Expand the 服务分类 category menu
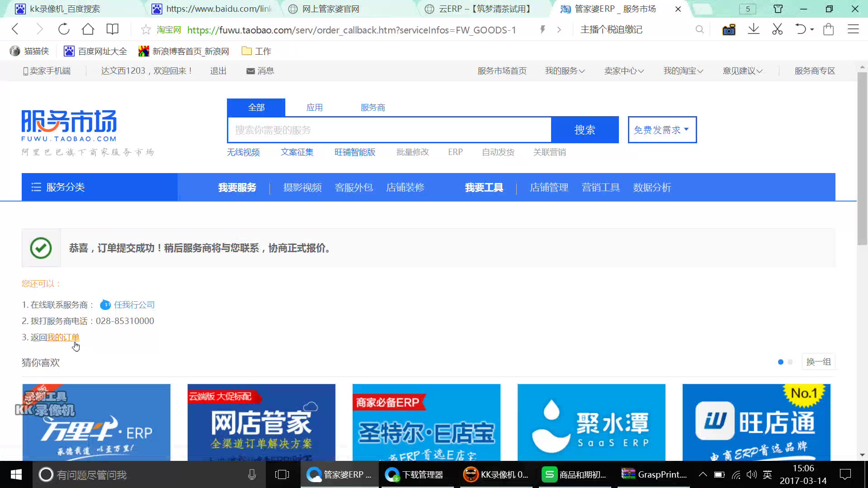The height and width of the screenshot is (488, 868). [99, 187]
